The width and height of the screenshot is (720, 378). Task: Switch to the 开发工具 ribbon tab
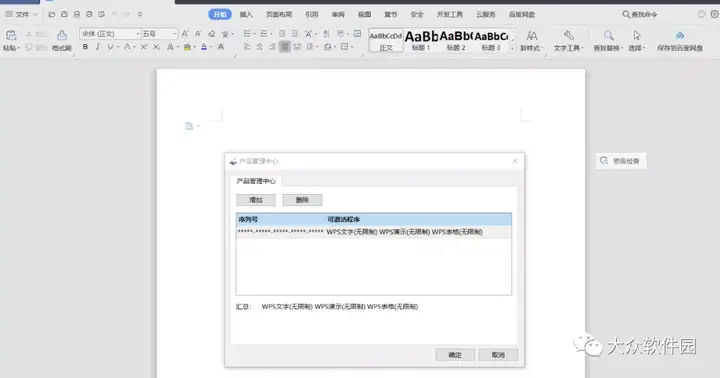click(450, 14)
